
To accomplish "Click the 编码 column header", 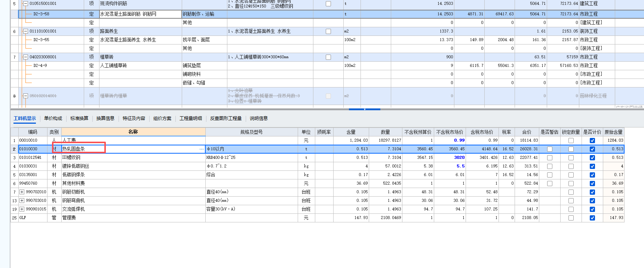I will point(33,132).
